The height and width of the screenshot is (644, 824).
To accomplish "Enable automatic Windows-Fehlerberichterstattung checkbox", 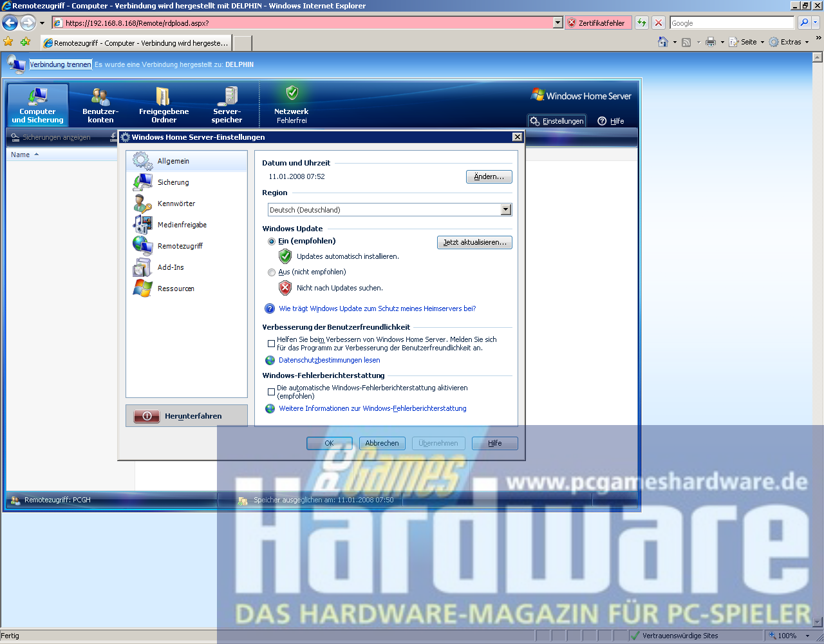I will [271, 392].
